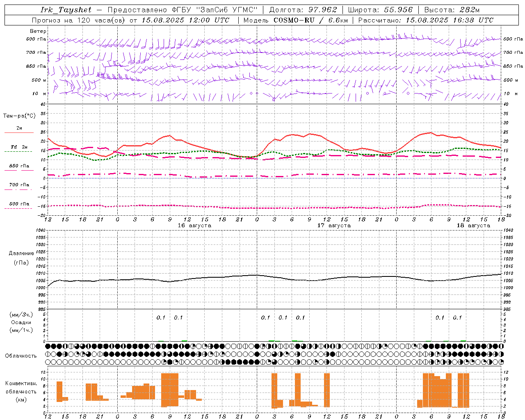The image size is (525, 420).
Task: Click the Тем-ра(°C) axis label
Action: pos(19,116)
